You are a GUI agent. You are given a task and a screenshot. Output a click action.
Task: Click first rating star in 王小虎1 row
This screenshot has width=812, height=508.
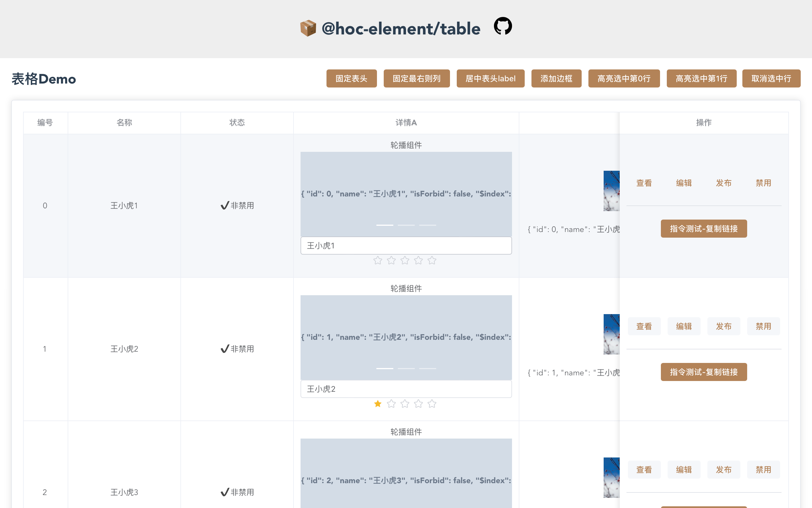pyautogui.click(x=378, y=260)
